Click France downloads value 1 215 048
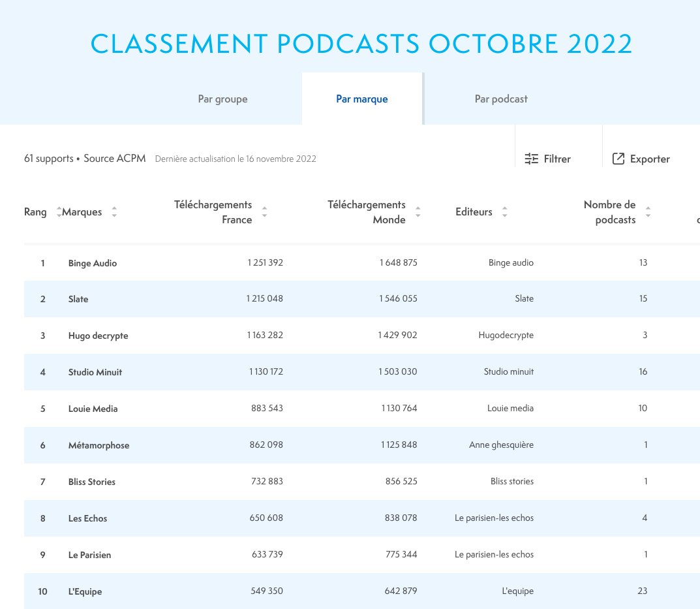Screen dimensions: 700x609 tap(264, 298)
